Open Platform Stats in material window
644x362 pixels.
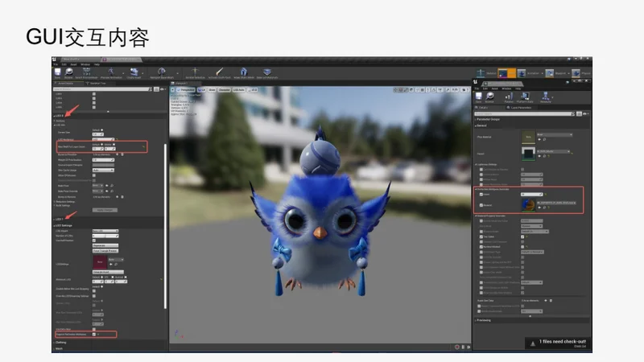click(525, 97)
